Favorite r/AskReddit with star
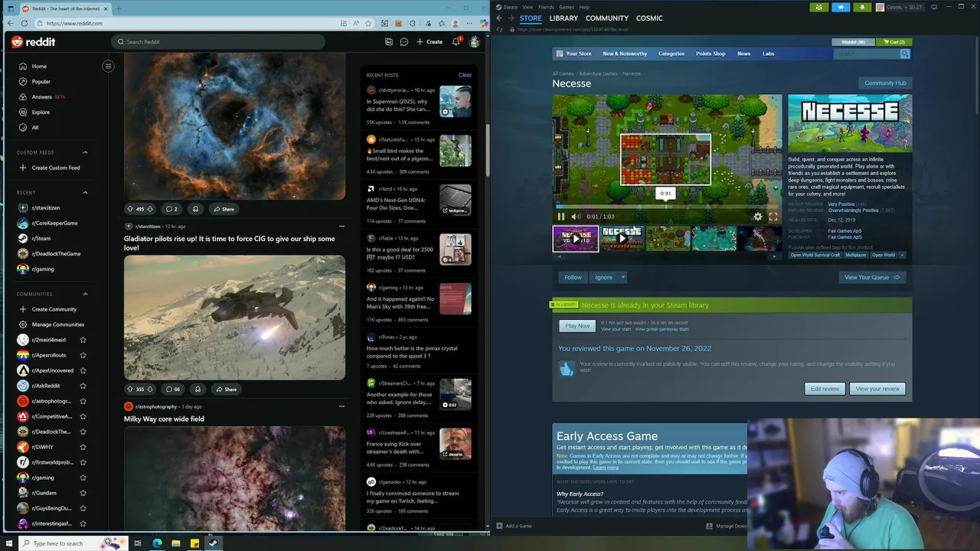This screenshot has width=980, height=551. tap(83, 386)
